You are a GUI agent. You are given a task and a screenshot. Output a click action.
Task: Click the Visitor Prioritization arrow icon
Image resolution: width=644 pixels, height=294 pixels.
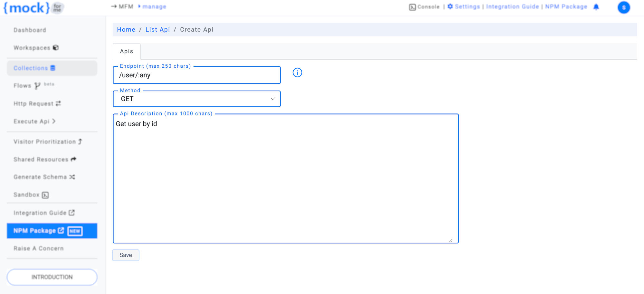80,142
